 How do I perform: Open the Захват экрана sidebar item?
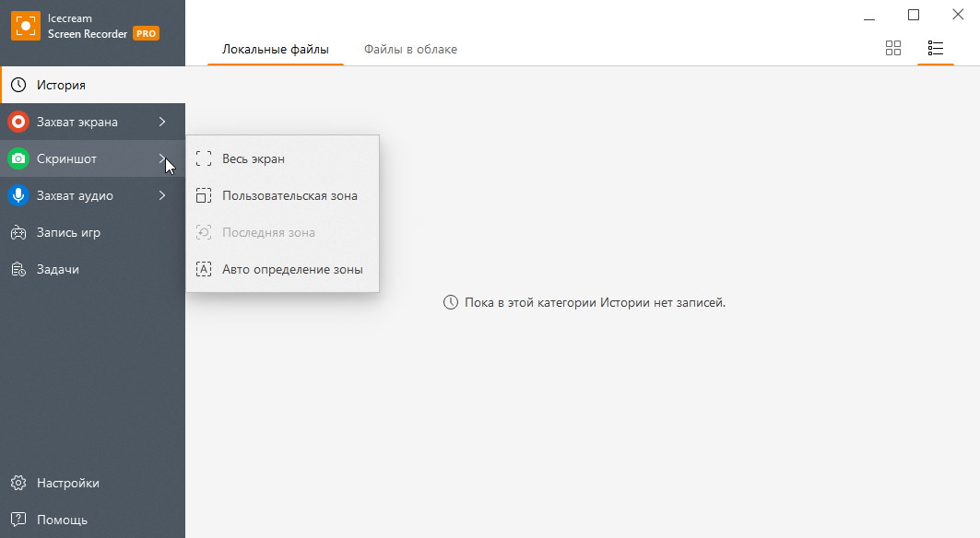92,122
